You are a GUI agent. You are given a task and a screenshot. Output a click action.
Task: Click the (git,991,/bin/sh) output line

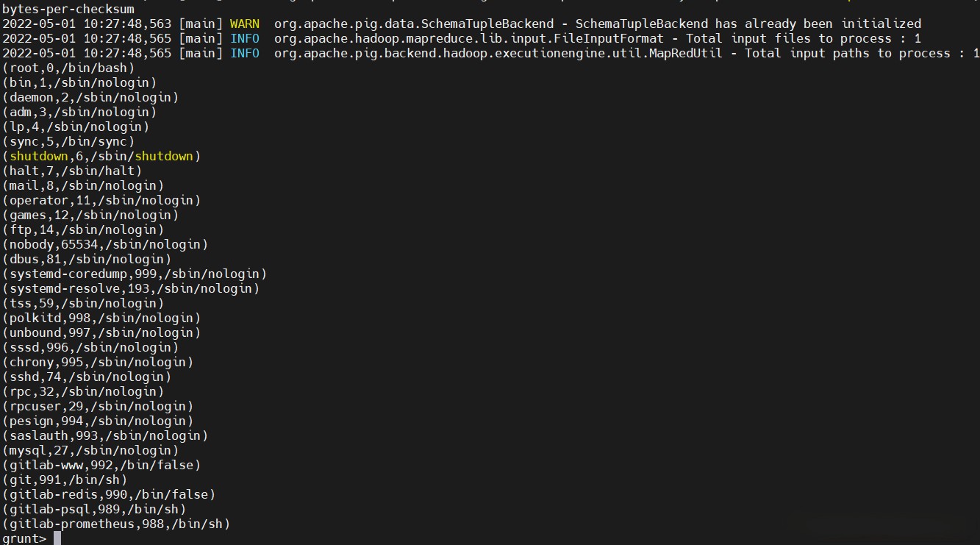click(x=65, y=480)
